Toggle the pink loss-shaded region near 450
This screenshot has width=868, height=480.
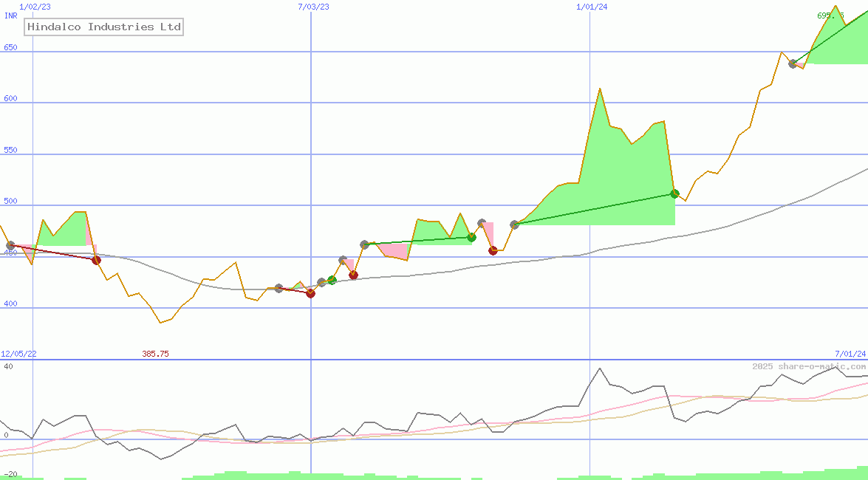pos(395,251)
